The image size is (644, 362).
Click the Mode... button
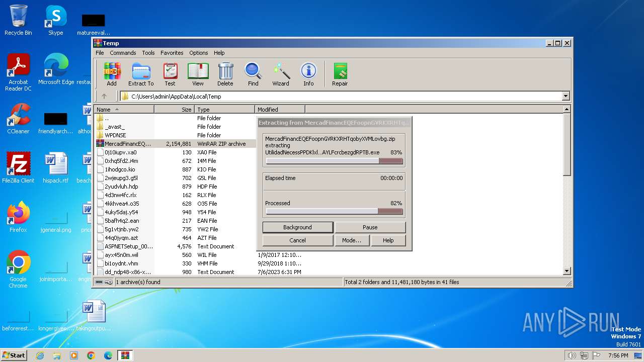click(352, 240)
